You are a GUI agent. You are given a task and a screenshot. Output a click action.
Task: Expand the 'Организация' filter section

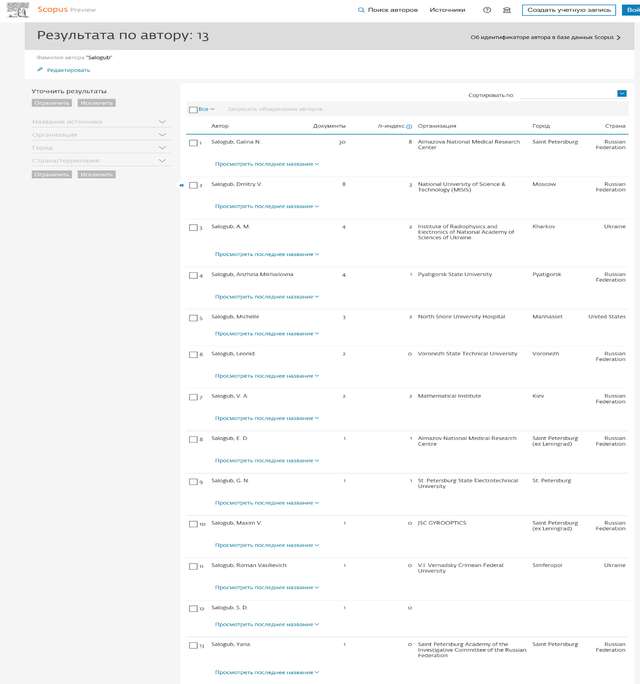coord(162,134)
